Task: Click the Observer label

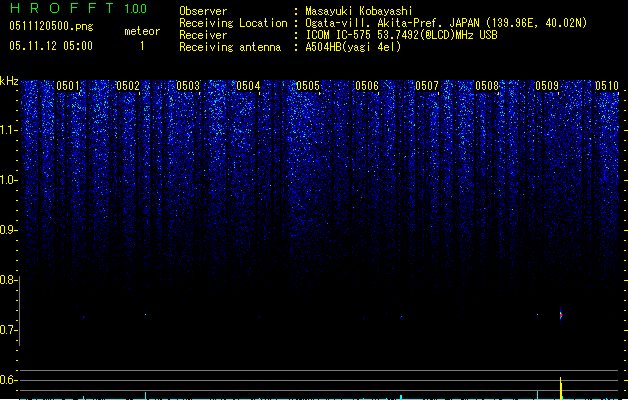Action: [203, 11]
